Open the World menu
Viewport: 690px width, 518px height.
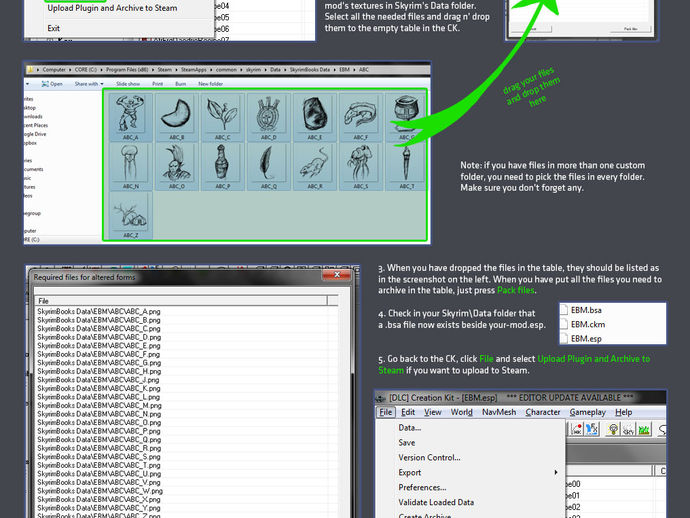click(x=461, y=412)
